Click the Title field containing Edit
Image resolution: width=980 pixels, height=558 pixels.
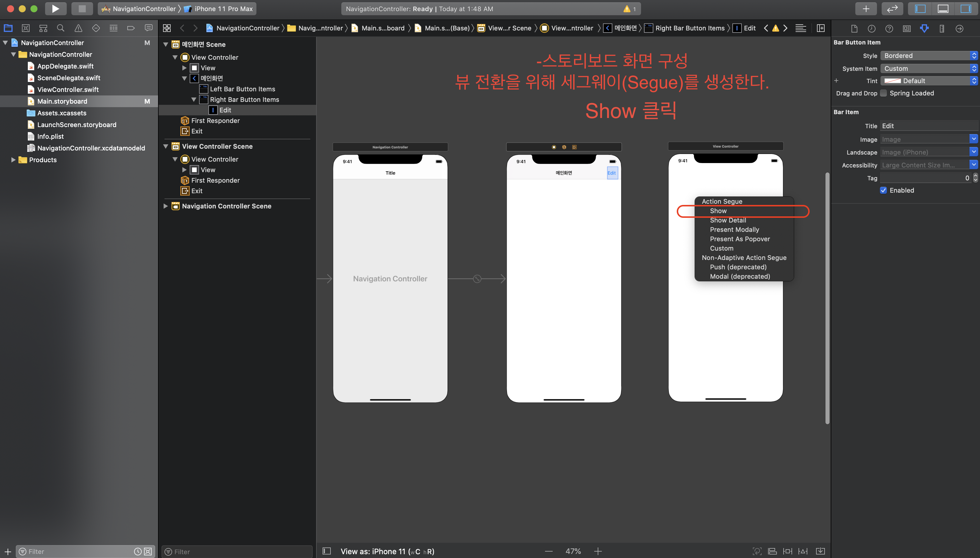(x=929, y=126)
